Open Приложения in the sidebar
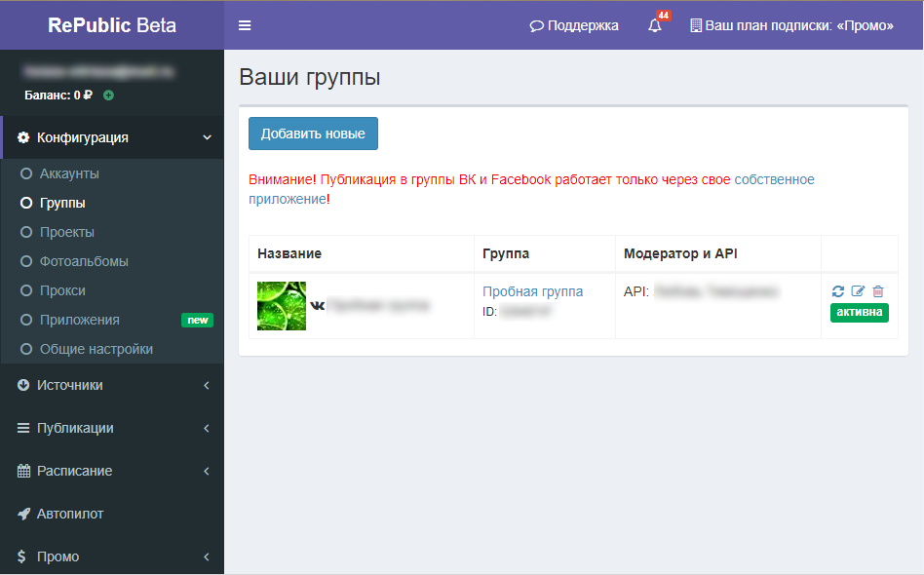The height and width of the screenshot is (575, 924). click(112, 320)
